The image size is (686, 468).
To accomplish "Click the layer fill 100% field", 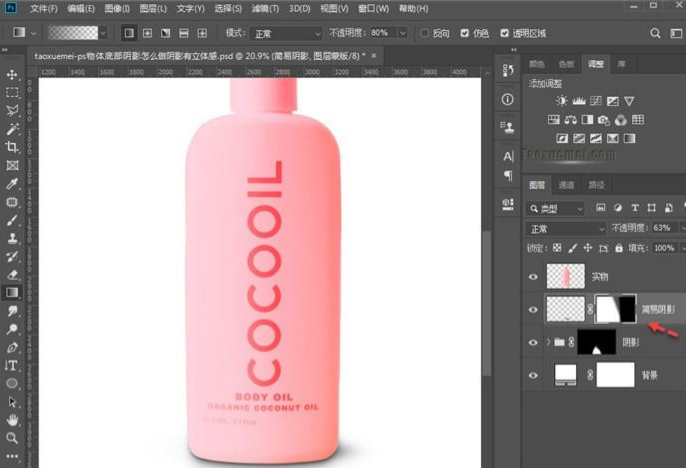I will click(665, 248).
